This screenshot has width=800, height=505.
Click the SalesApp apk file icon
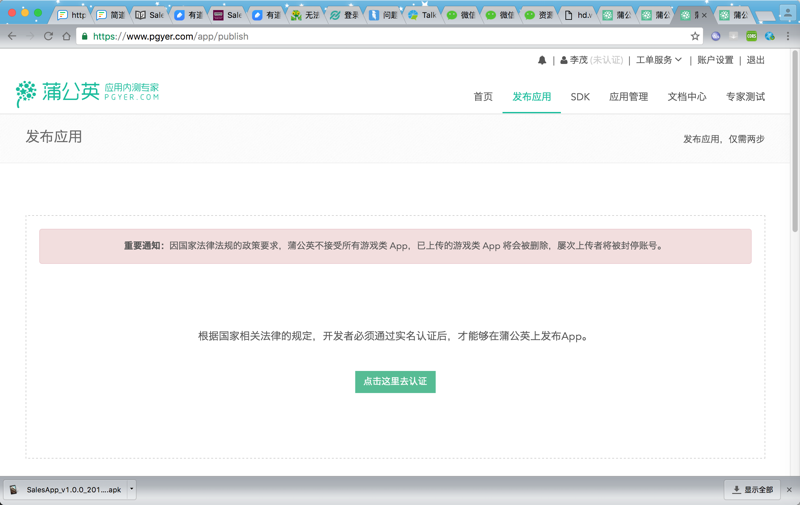[x=14, y=490]
